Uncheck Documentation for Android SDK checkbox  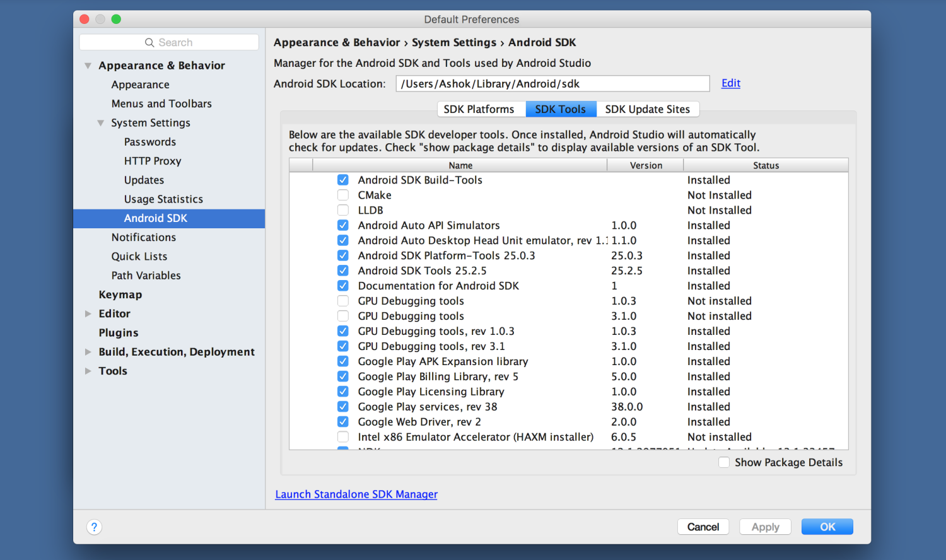(343, 286)
